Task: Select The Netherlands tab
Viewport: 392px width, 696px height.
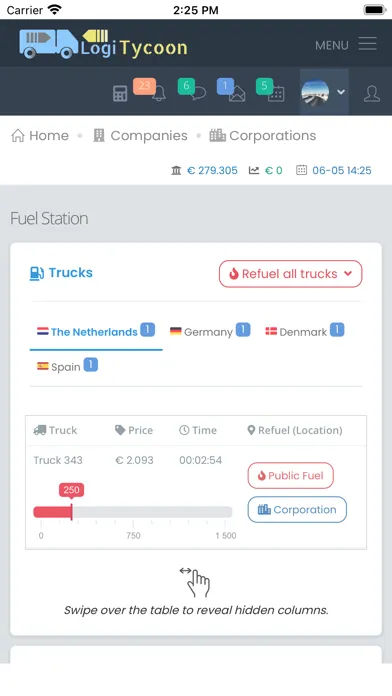Action: click(x=96, y=332)
